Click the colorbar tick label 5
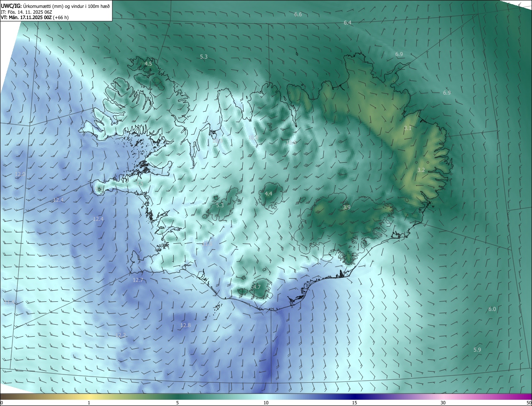532x406 pixels. pyautogui.click(x=177, y=403)
